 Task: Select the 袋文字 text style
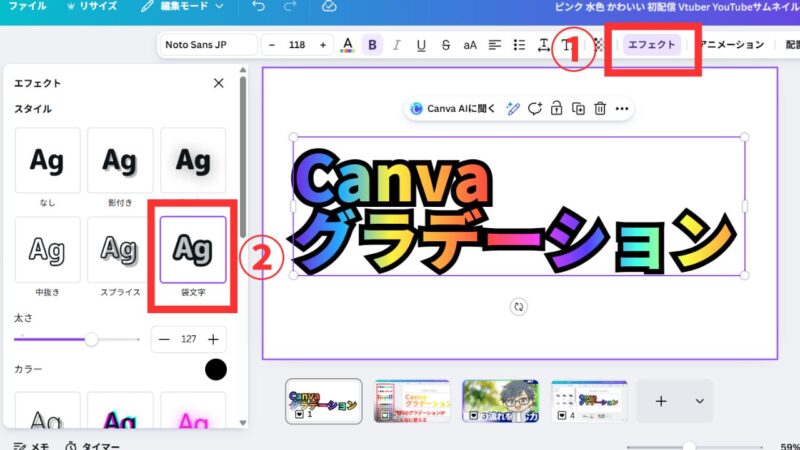[193, 249]
